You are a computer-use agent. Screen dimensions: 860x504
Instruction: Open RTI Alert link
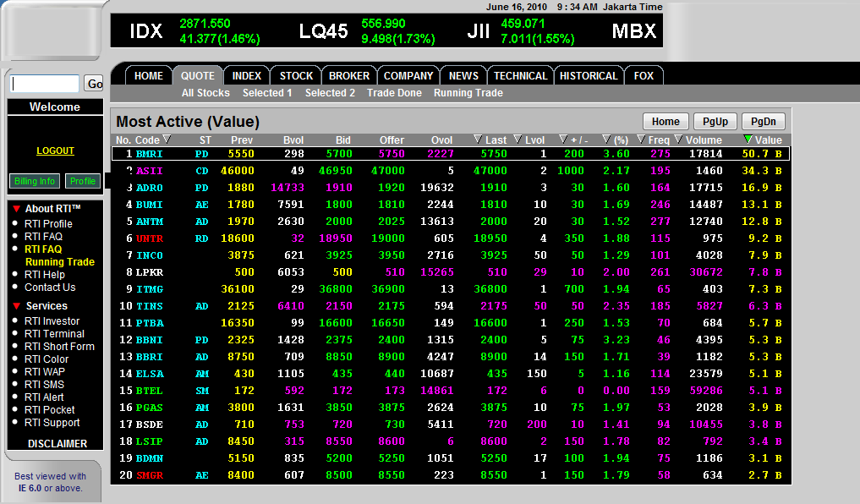tap(44, 397)
